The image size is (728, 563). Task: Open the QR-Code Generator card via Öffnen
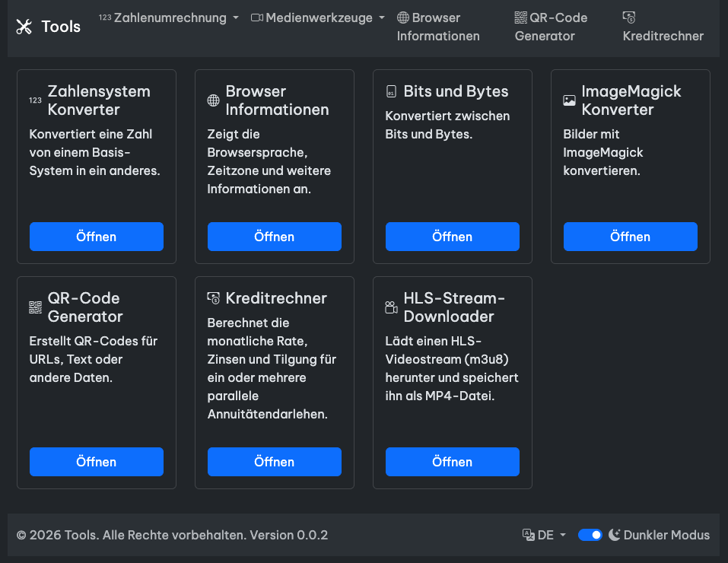pyautogui.click(x=97, y=462)
